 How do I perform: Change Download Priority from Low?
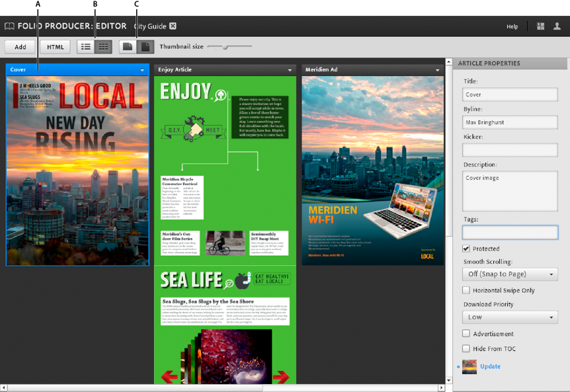pyautogui.click(x=510, y=317)
